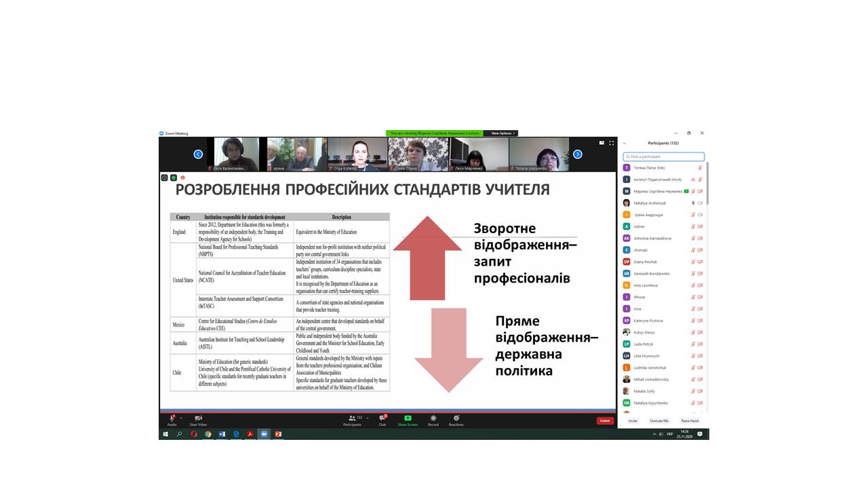
Task: Click the green Share Screen icon
Action: [x=408, y=420]
